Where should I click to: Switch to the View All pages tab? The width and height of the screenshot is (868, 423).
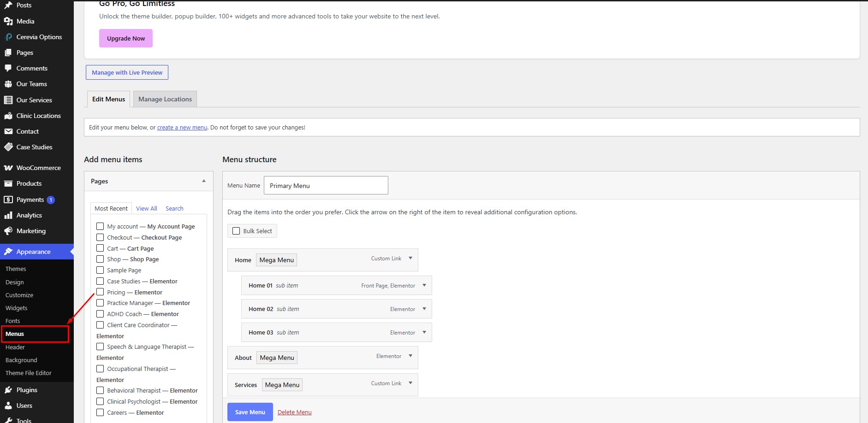point(147,209)
